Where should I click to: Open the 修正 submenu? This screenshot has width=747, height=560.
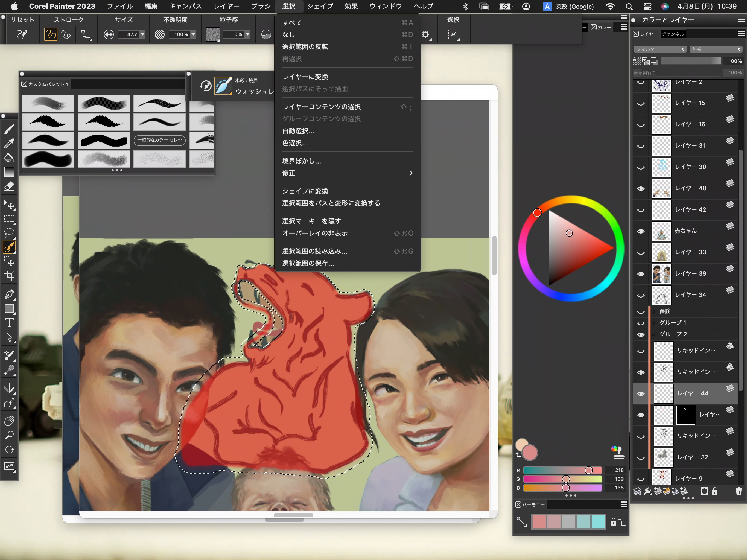(348, 173)
